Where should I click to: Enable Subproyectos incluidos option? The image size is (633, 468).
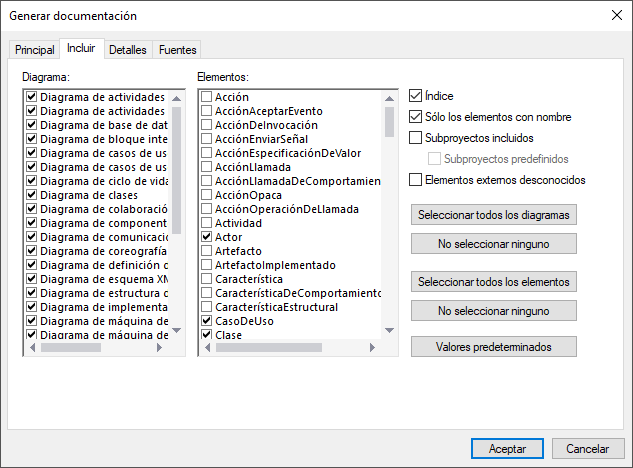[417, 138]
